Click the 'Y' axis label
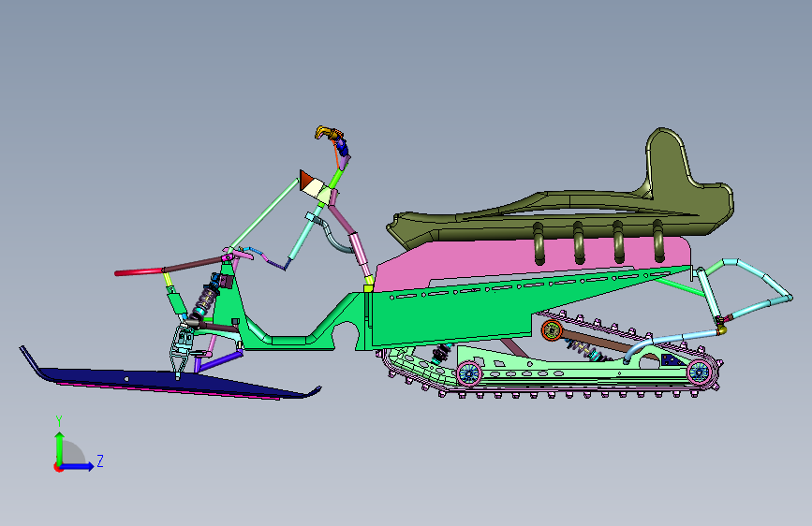The height and width of the screenshot is (526, 812). (x=59, y=421)
